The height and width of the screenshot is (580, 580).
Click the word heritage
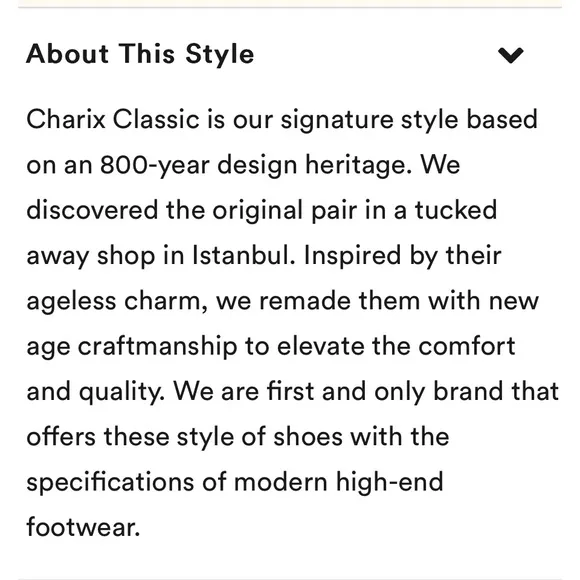[358, 165]
